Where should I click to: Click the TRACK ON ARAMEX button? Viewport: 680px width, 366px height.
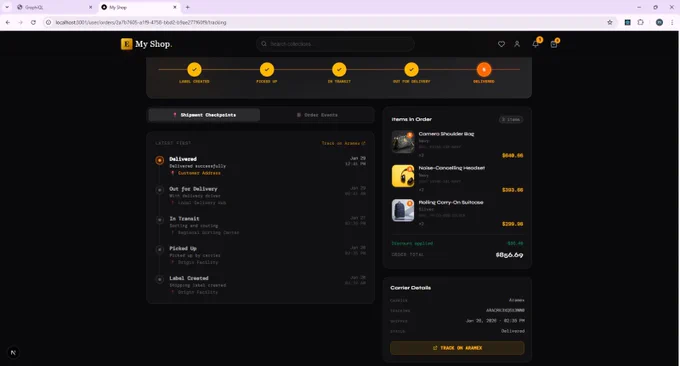click(457, 348)
